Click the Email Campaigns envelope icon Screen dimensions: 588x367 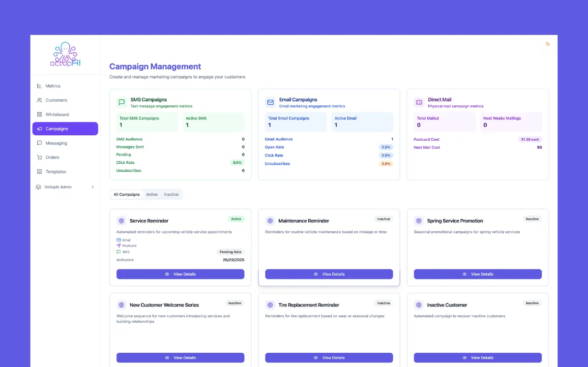(x=270, y=102)
